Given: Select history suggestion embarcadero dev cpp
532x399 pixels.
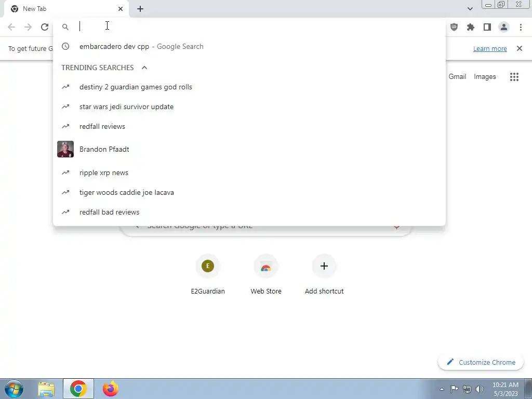Looking at the screenshot, I should coord(249,46).
